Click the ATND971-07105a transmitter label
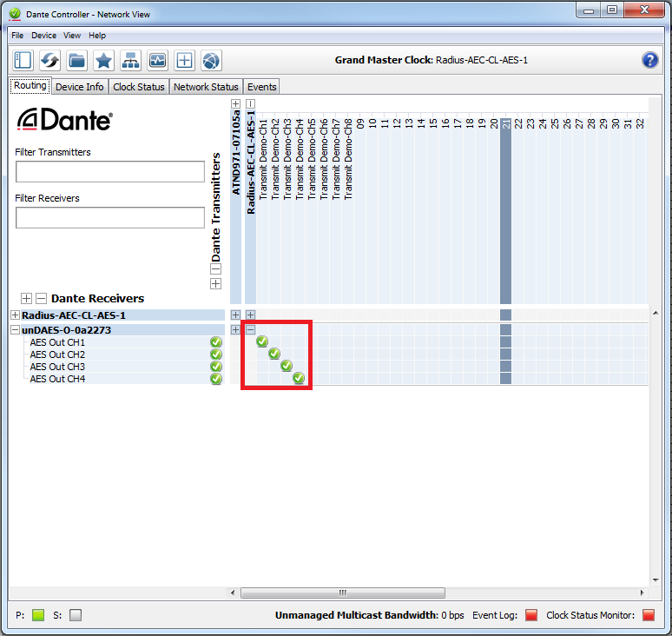 click(235, 153)
